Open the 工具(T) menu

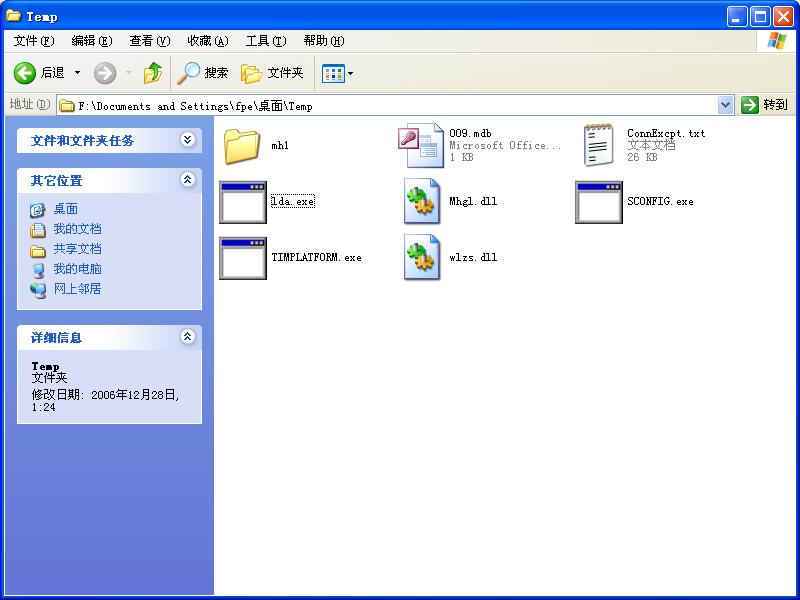pos(266,41)
